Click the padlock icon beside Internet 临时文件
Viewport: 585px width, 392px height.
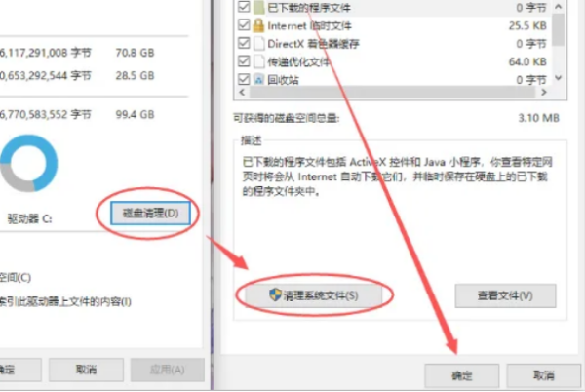click(258, 25)
